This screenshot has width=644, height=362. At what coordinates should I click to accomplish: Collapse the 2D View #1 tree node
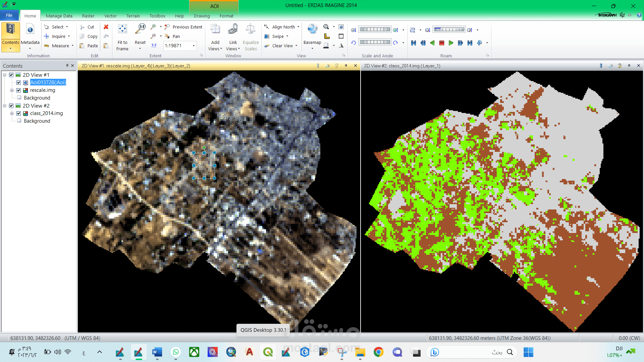(5, 75)
